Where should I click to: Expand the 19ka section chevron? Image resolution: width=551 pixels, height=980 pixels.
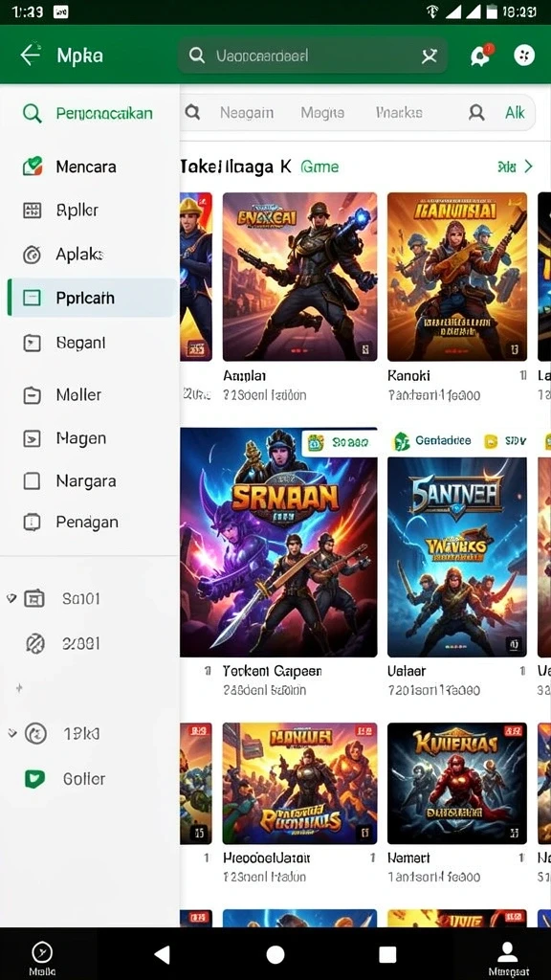click(x=11, y=733)
